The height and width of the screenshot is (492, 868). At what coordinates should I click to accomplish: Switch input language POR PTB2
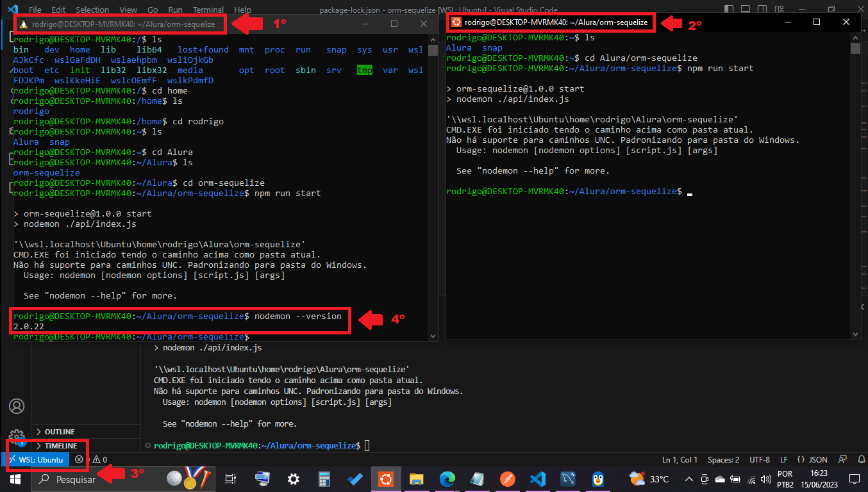(785, 479)
